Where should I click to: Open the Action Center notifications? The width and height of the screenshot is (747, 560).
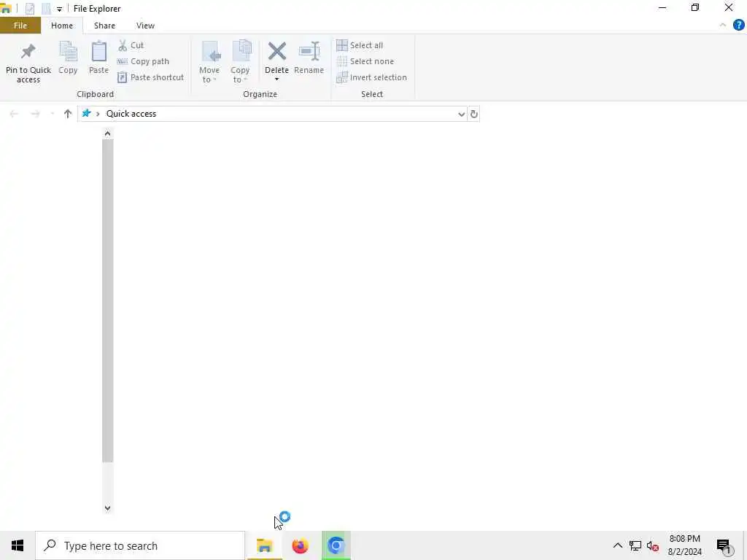[x=724, y=546]
